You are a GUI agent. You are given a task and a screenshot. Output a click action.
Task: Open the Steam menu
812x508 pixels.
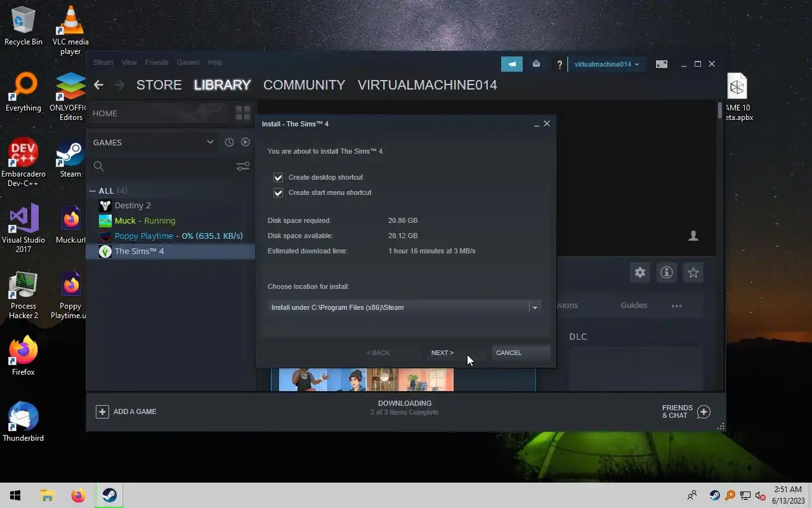(x=103, y=62)
